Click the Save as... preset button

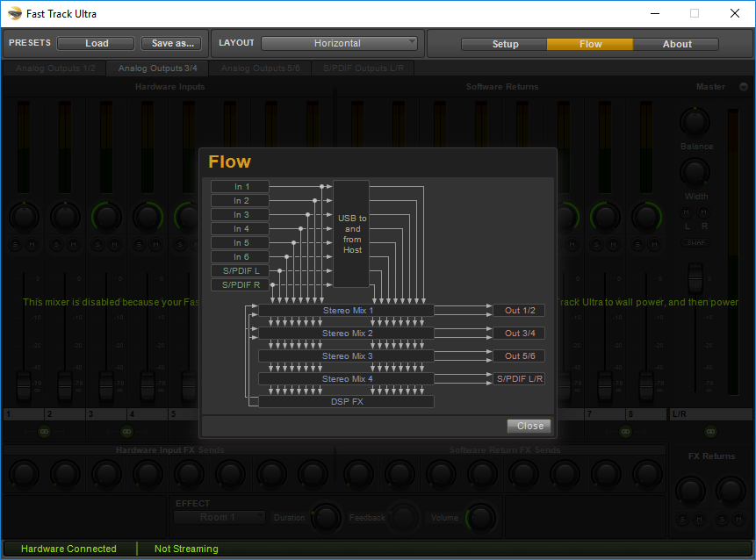click(x=173, y=44)
